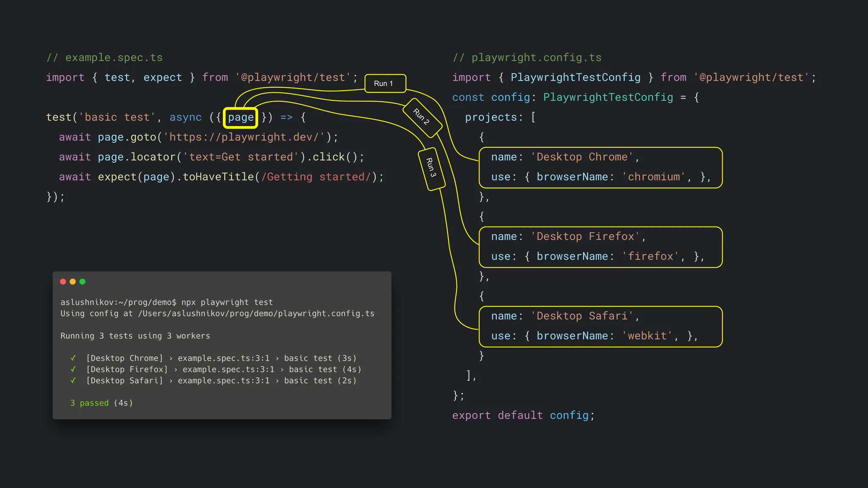Click the 'const config: PlaywrightTestConfig' line
The height and width of the screenshot is (488, 868).
pyautogui.click(x=576, y=97)
